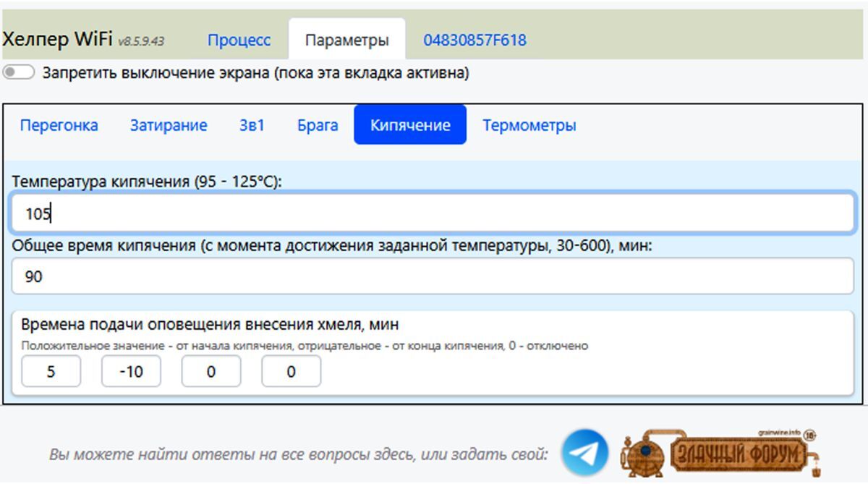The width and height of the screenshot is (868, 484).
Task: Focus the boiling temperature field with 105
Action: [433, 213]
